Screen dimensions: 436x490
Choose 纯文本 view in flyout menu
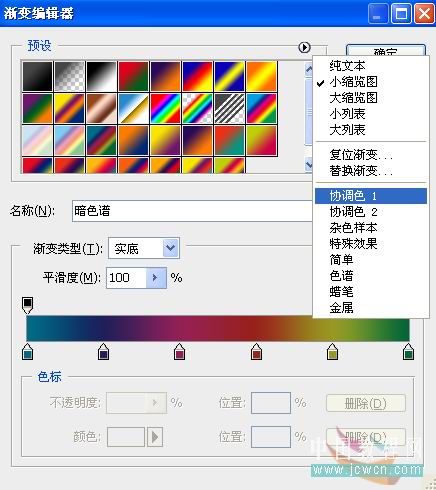pos(347,66)
